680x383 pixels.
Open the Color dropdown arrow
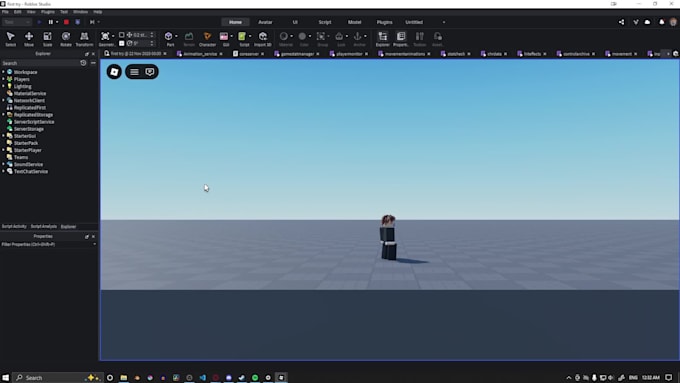coord(310,36)
